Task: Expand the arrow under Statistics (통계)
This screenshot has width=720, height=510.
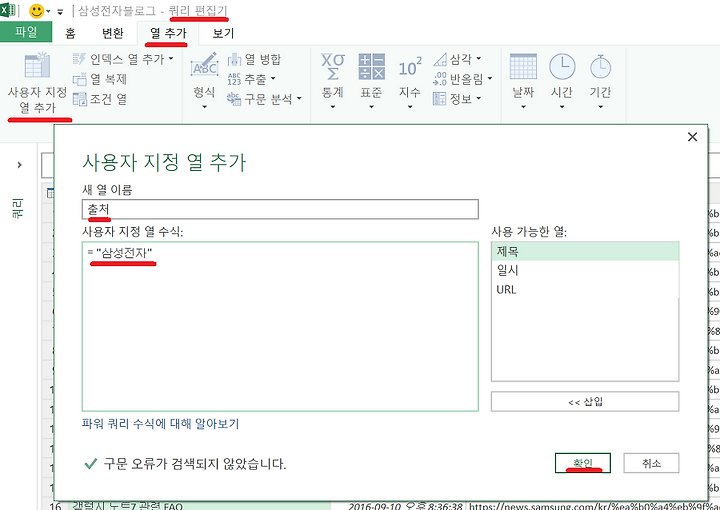Action: [x=333, y=106]
